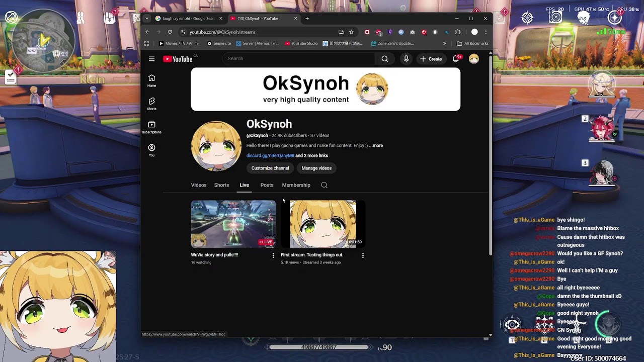This screenshot has width=644, height=362.
Task: Open the game quest checklist icon
Action: point(10,77)
